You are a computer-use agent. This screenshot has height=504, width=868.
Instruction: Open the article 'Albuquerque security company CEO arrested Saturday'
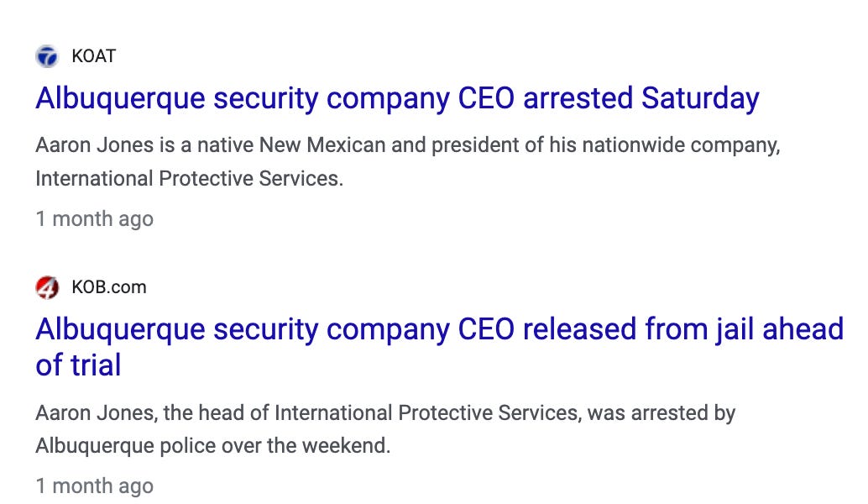tap(395, 98)
